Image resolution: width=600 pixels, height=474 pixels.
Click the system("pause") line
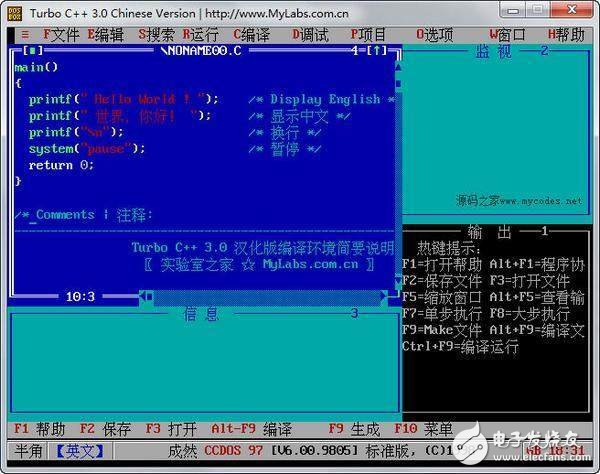[87, 149]
